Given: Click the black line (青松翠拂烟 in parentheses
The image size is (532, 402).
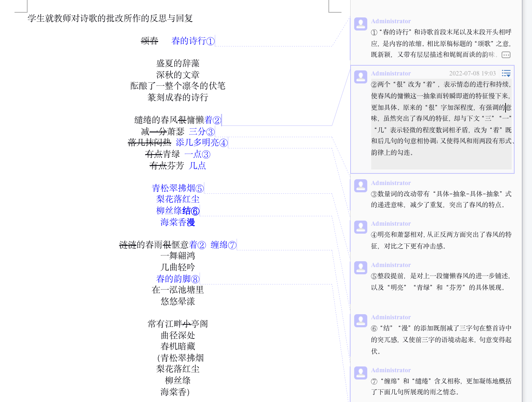Looking at the screenshot, I should (x=180, y=358).
